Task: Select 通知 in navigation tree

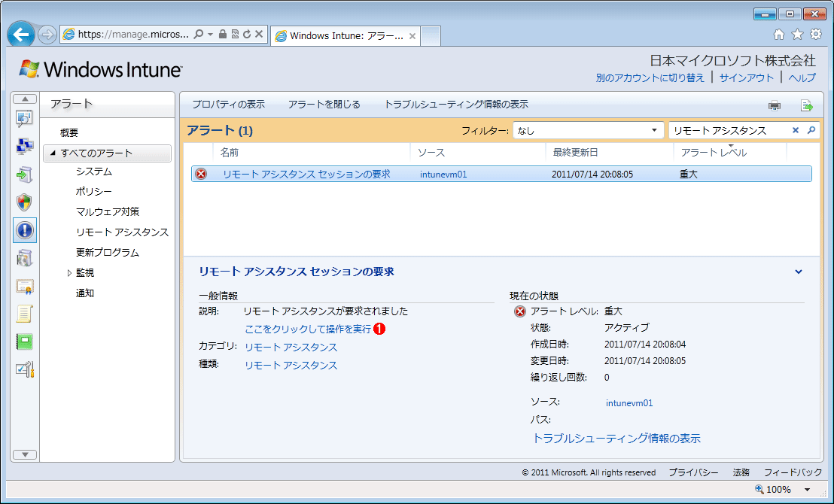Action: tap(85, 293)
